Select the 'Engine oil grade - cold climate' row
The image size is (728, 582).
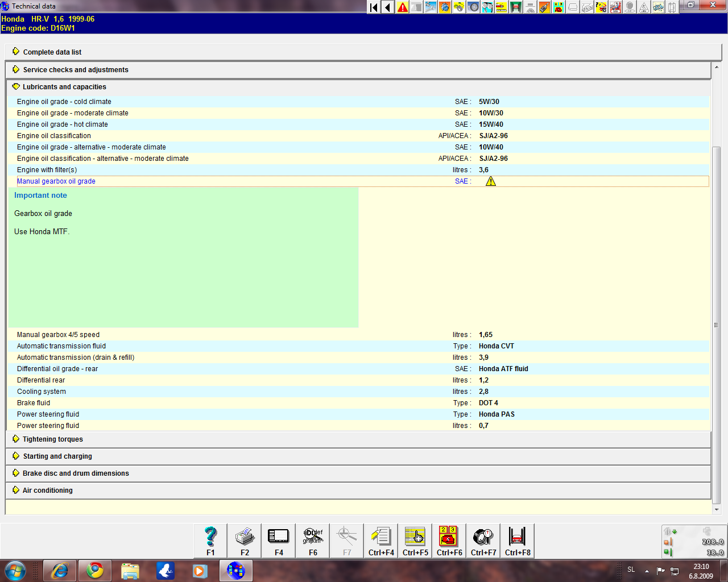point(358,102)
